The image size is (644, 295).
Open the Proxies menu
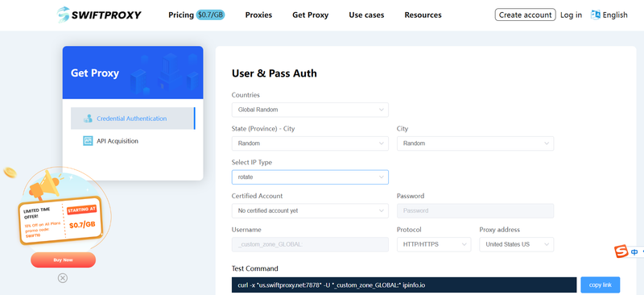pos(258,15)
